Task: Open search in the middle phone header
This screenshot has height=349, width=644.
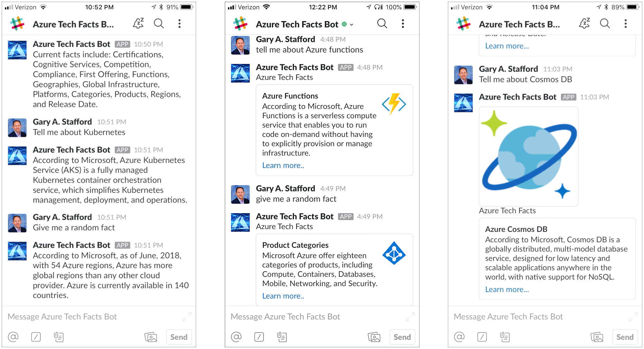Action: [x=382, y=23]
